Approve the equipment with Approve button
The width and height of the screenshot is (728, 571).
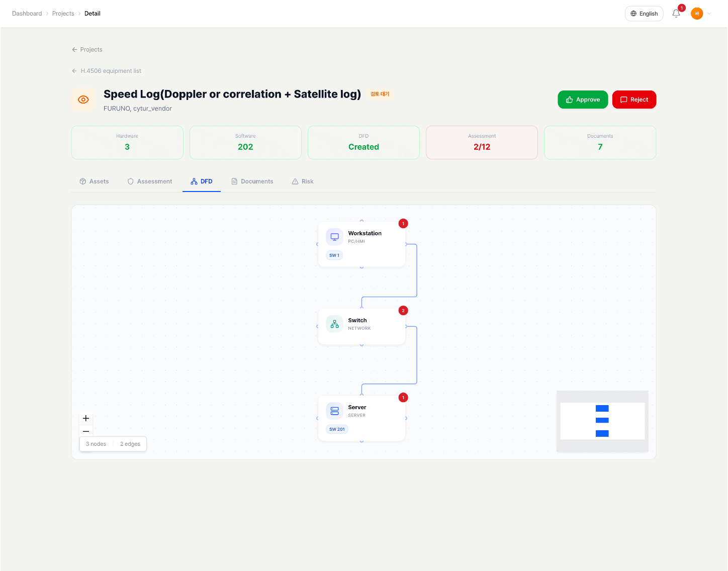coord(583,100)
